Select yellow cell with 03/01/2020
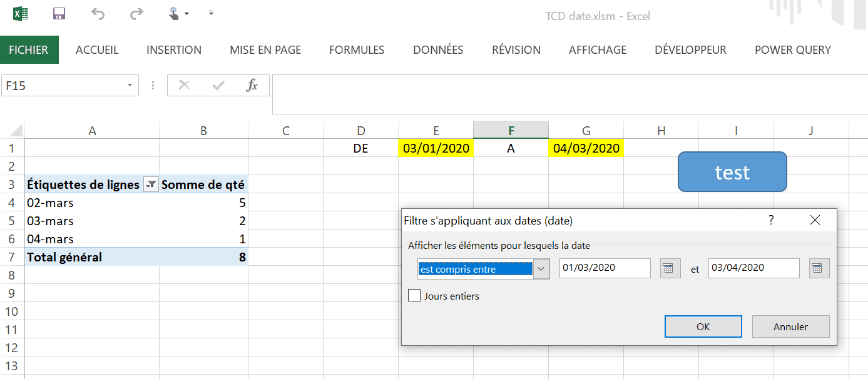The width and height of the screenshot is (868, 379). click(436, 148)
